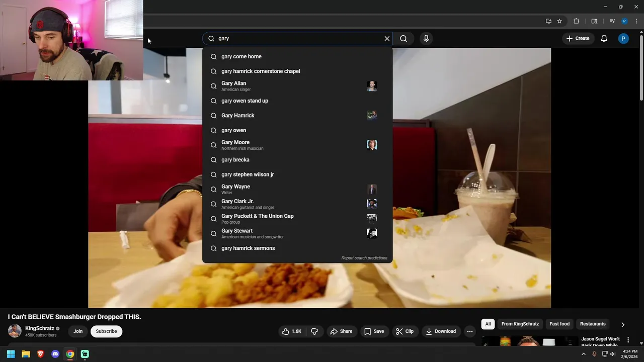Click the Download button
This screenshot has height=362, width=644.
(x=441, y=331)
